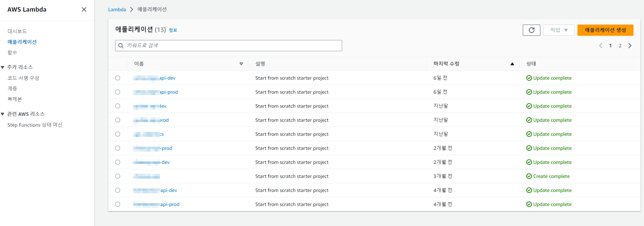The height and width of the screenshot is (226, 644).
Task: Open 애플리케이션 in the sidebar
Action: [x=22, y=42]
